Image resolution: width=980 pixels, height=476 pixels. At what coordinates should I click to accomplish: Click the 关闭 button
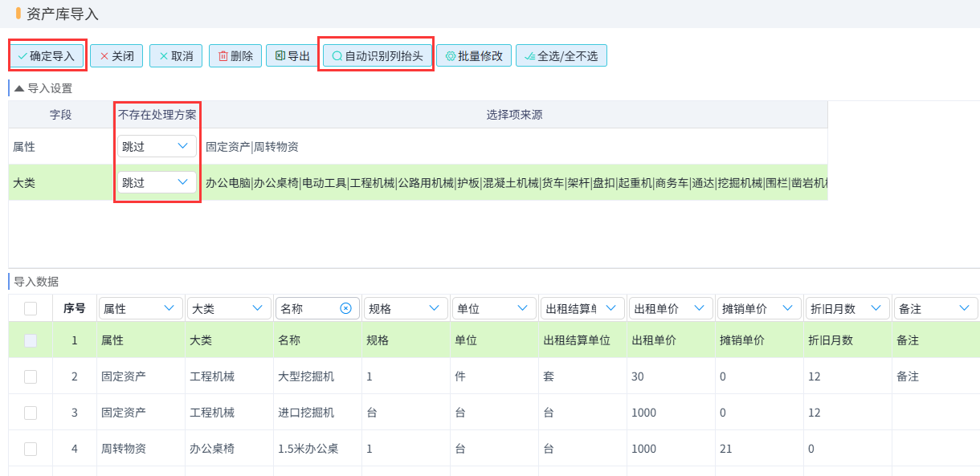pyautogui.click(x=117, y=55)
